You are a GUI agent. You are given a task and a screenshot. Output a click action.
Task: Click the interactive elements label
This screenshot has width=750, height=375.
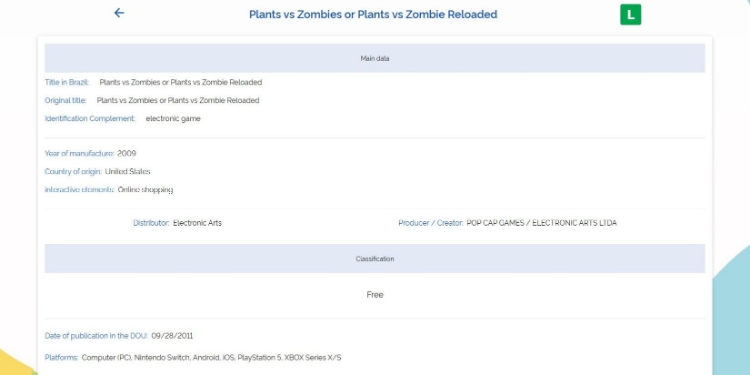[79, 190]
